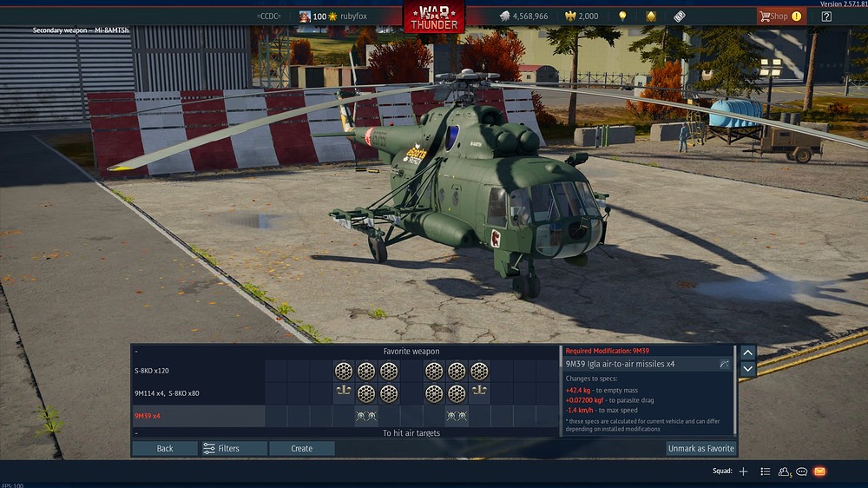The image size is (868, 488).
Task: Click the Back button
Action: [164, 448]
